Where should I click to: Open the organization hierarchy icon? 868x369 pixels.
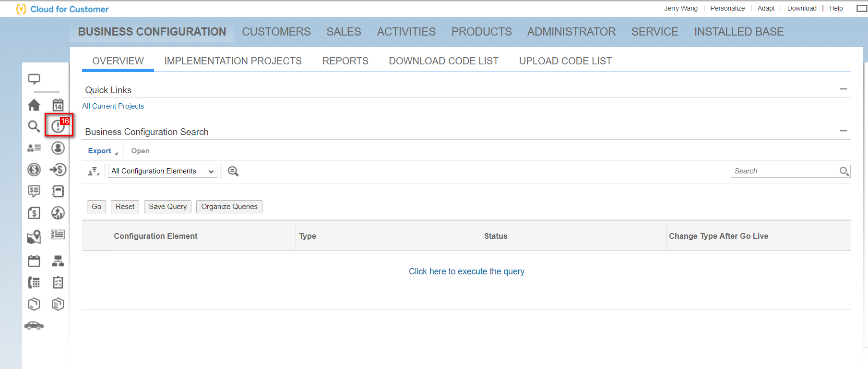[58, 261]
